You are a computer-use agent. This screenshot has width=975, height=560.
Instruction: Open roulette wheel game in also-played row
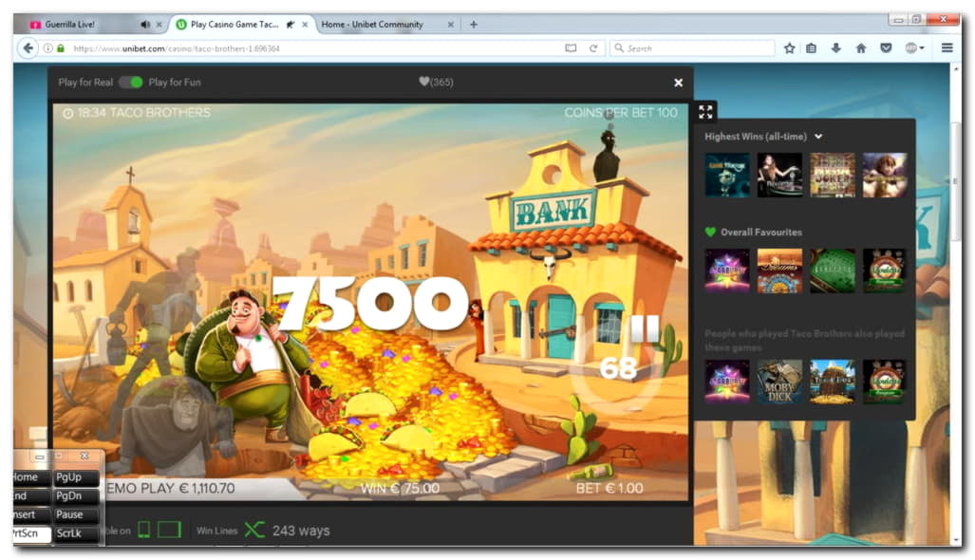click(x=885, y=382)
